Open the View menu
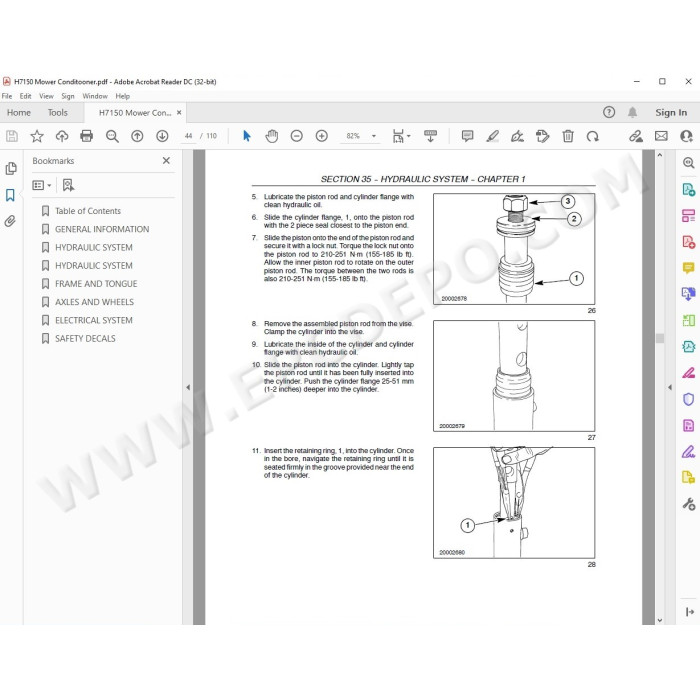 tap(46, 96)
